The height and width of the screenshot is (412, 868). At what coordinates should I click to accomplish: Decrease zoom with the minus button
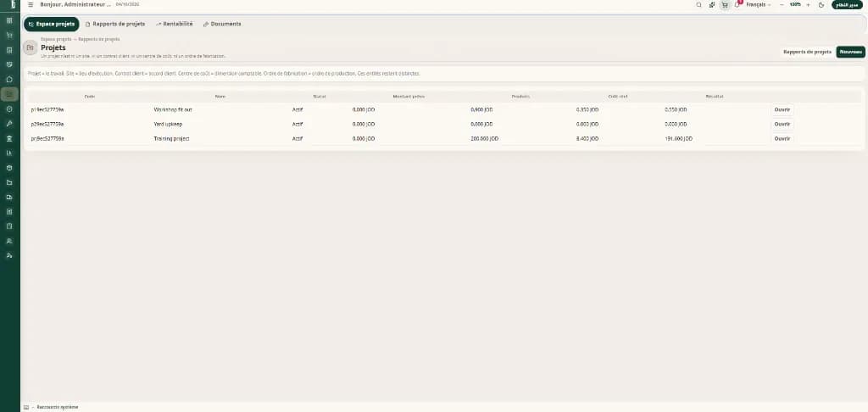[782, 4]
